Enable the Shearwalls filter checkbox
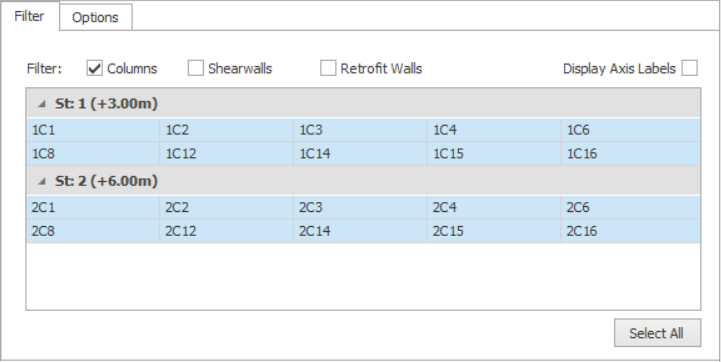This screenshot has height=362, width=722. [196, 69]
